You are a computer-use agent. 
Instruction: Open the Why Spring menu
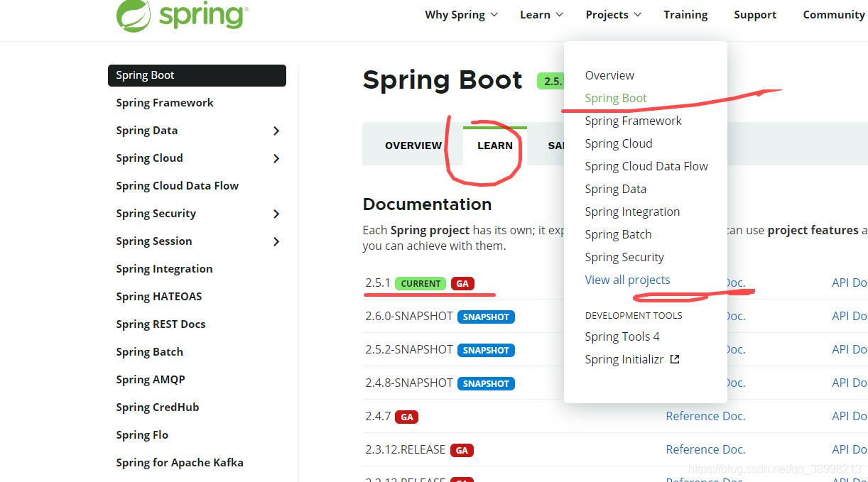(x=461, y=14)
